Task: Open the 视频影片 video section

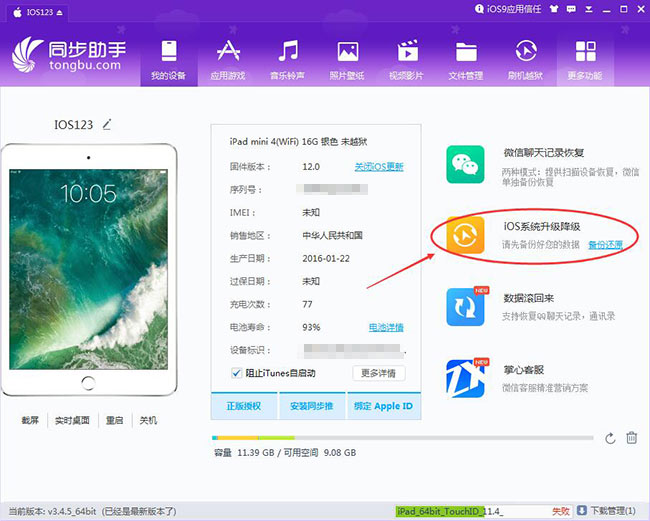Action: (407, 59)
